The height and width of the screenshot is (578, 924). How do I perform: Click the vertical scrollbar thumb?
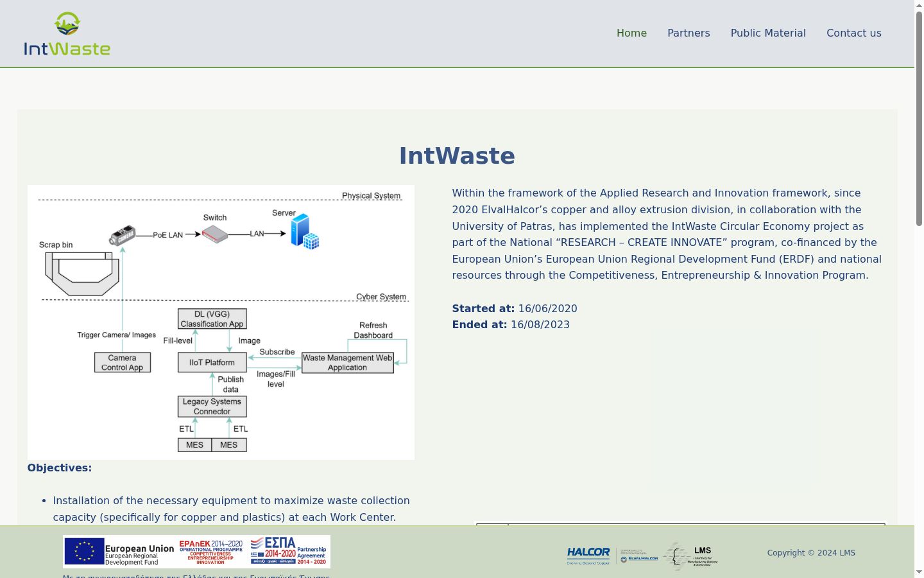[919, 119]
